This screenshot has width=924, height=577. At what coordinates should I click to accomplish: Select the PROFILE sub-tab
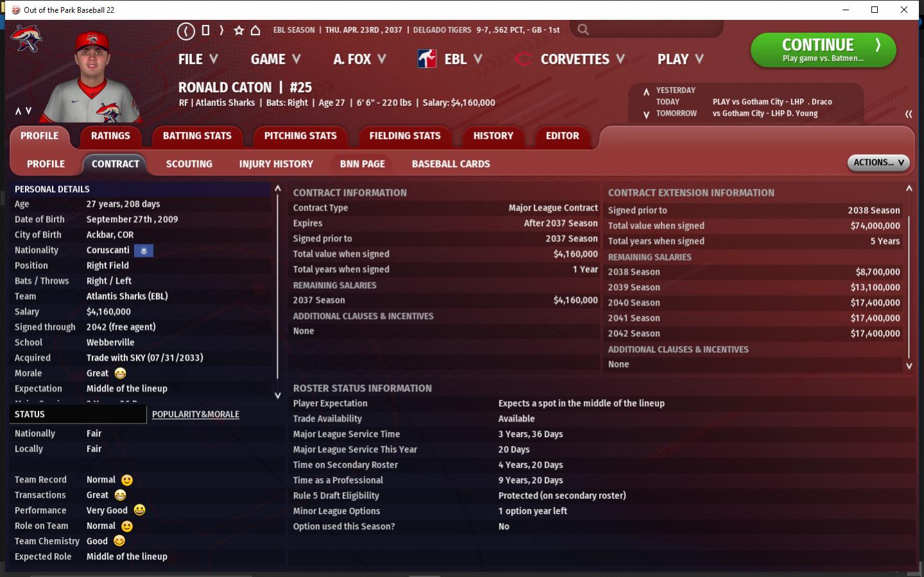tap(46, 164)
